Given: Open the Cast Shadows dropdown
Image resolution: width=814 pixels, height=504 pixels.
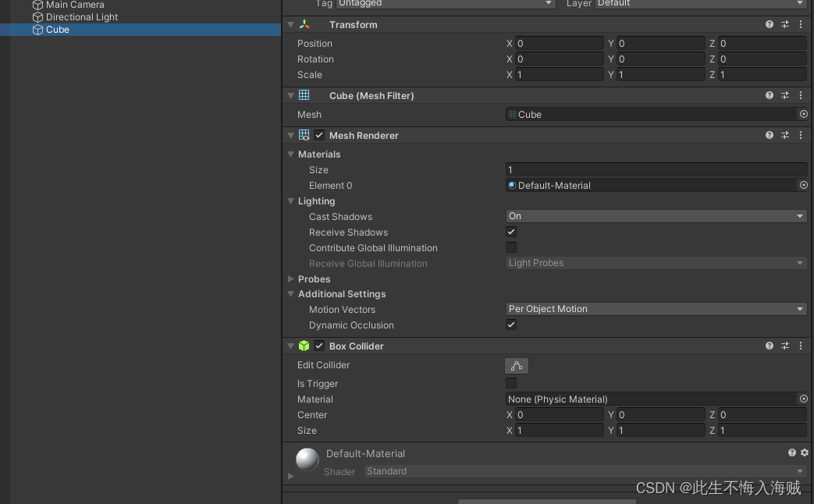Looking at the screenshot, I should pos(656,216).
